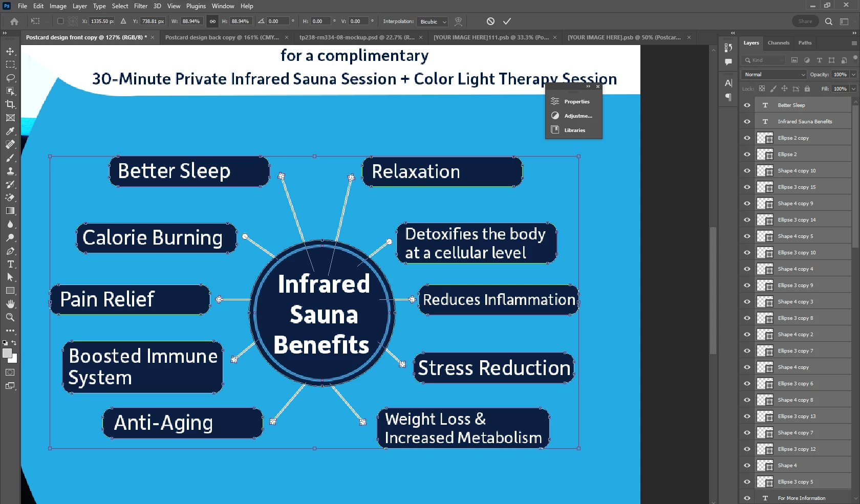The image size is (860, 504).
Task: Select the Rectangular Marquee tool
Action: pos(10,64)
